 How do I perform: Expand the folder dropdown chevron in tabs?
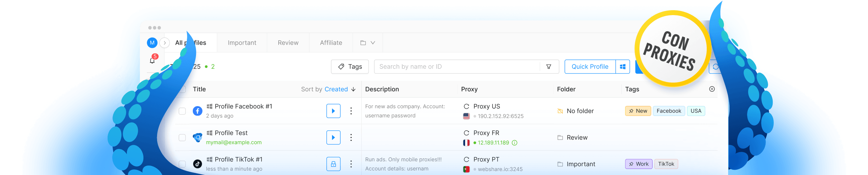pyautogui.click(x=373, y=43)
